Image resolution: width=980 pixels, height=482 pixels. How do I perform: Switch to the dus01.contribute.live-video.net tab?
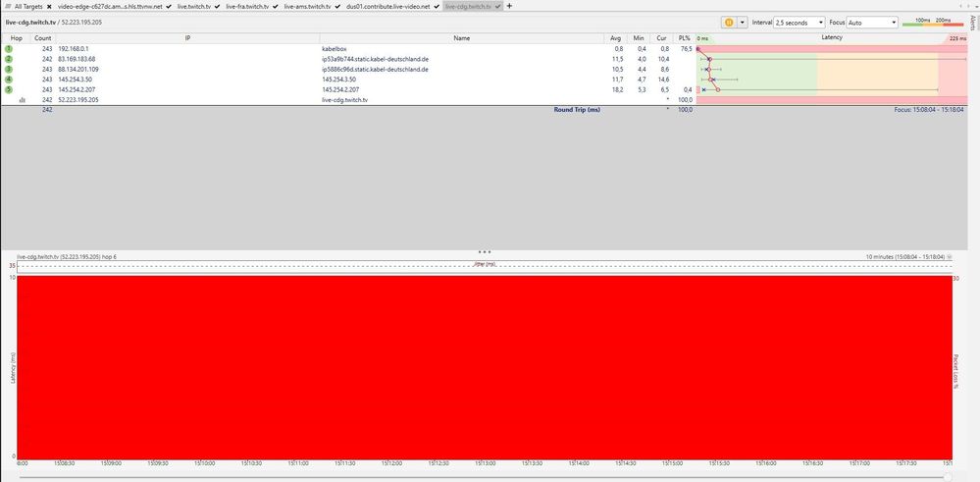(x=387, y=6)
